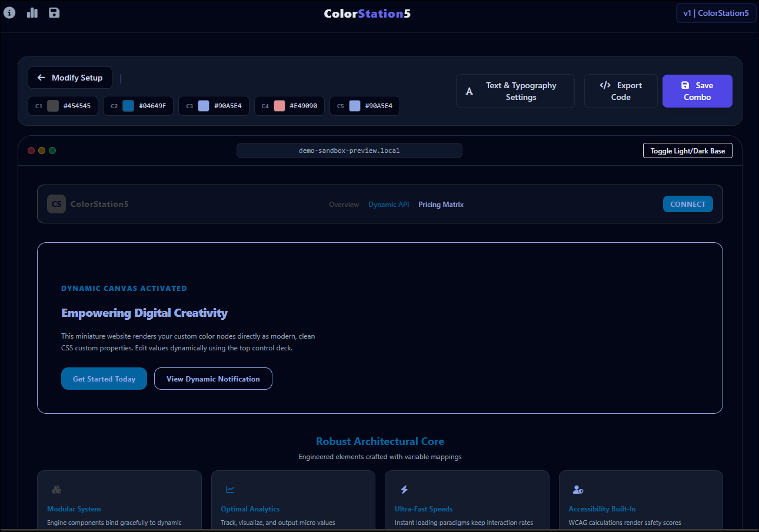759x532 pixels.
Task: Click the CS logo badge in preview navbar
Action: pyautogui.click(x=56, y=204)
